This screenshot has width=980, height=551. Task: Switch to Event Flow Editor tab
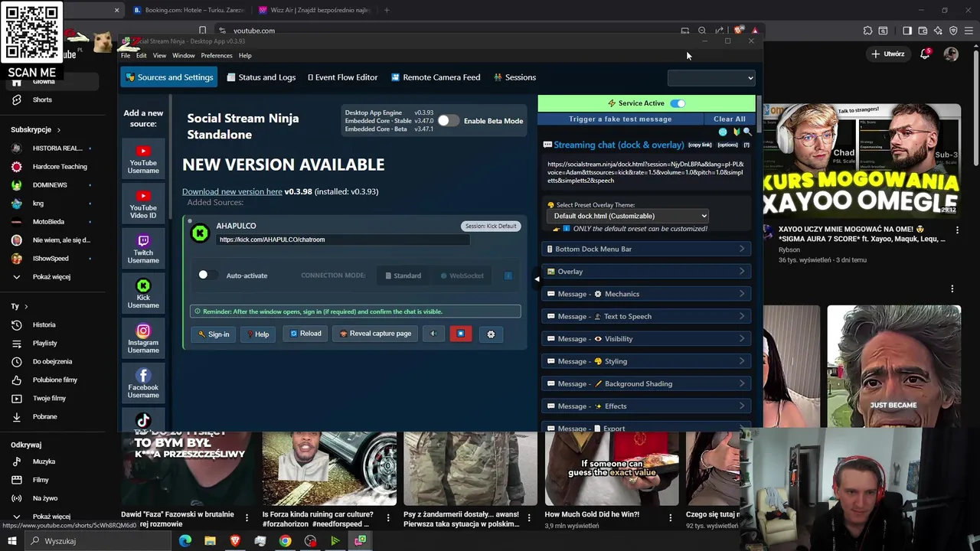[x=342, y=77]
